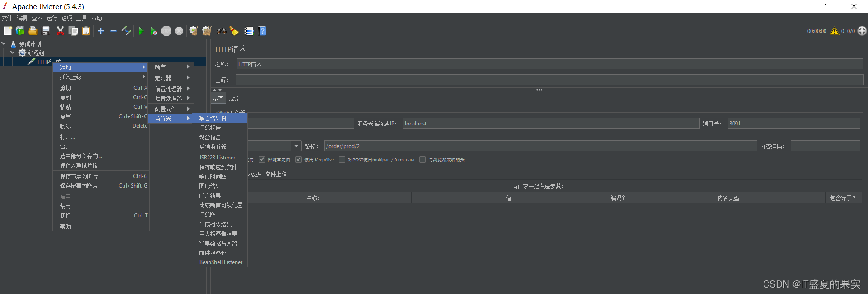Screen dimensions: 868x294
Task: Enable 对POST使用multipart / form-data checkbox
Action: 342,159
